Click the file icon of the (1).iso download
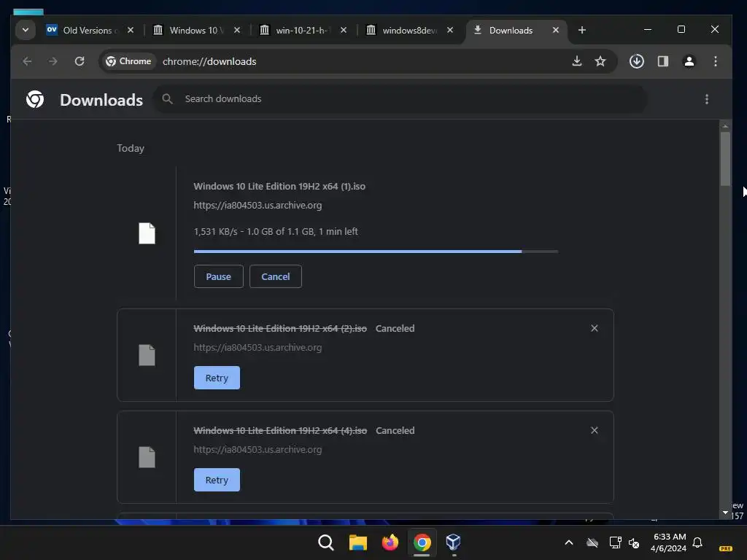Image resolution: width=747 pixels, height=560 pixels. pos(147,233)
